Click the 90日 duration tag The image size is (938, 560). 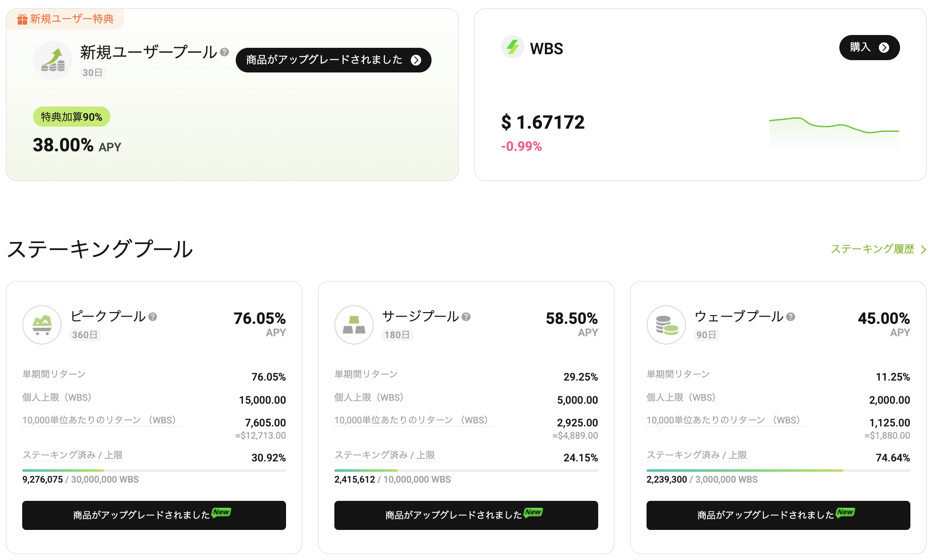pos(707,335)
